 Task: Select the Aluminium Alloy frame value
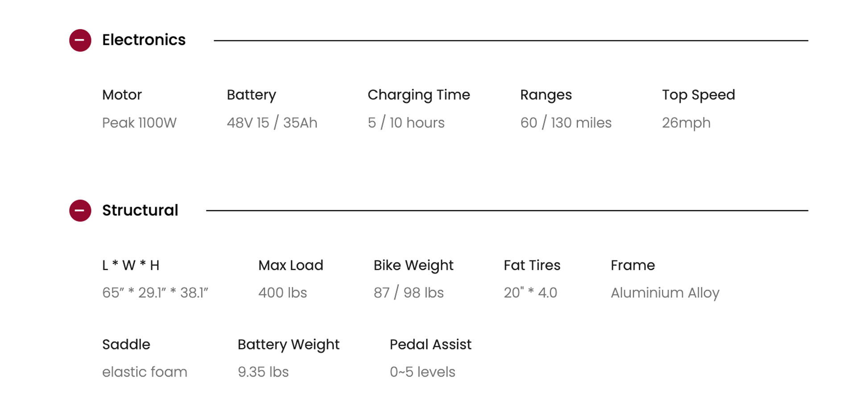tap(665, 293)
